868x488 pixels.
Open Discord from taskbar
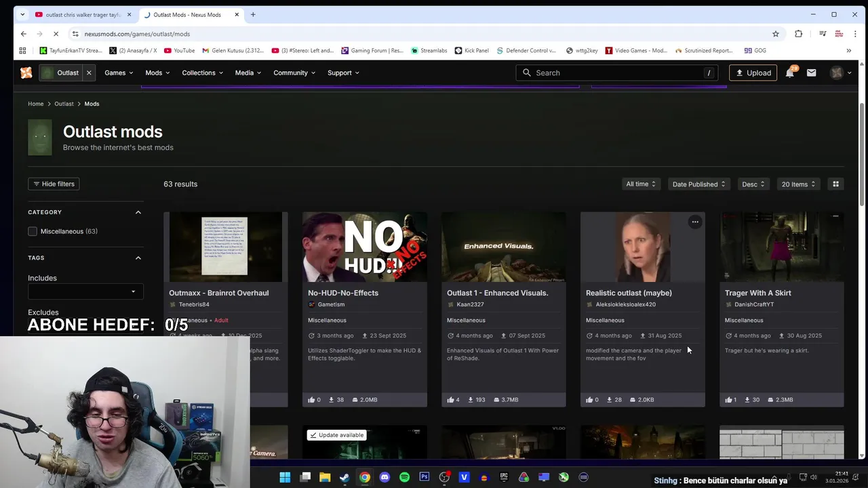coord(384,477)
